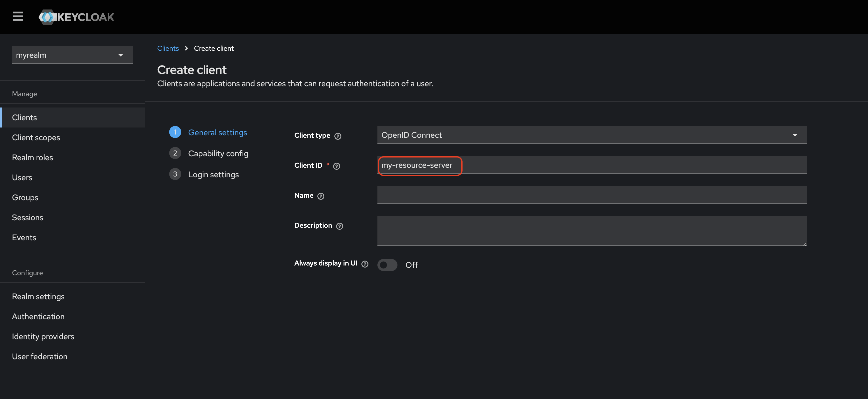868x399 pixels.
Task: Go to Capability config step
Action: 208,153
